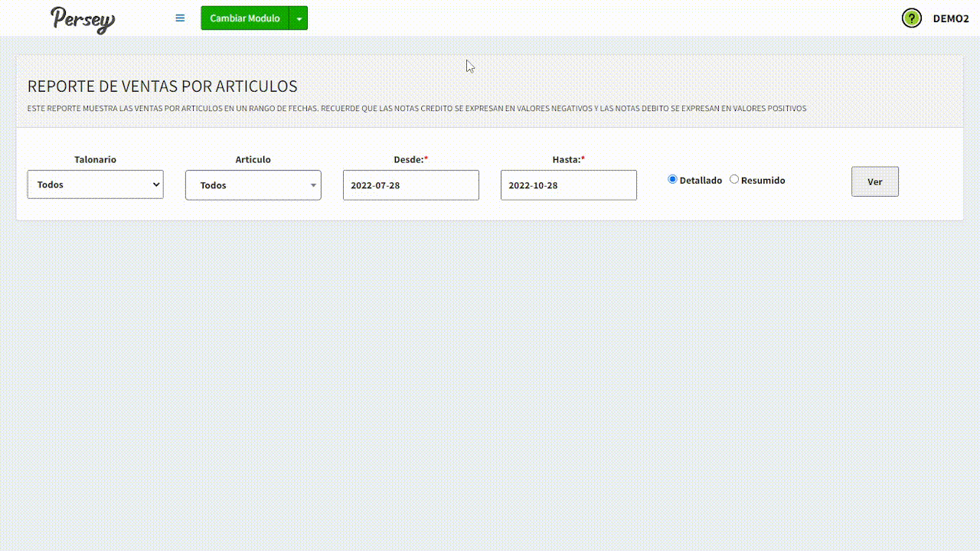
Task: Click the Reporte de Ventas por Articulos heading
Action: point(162,86)
